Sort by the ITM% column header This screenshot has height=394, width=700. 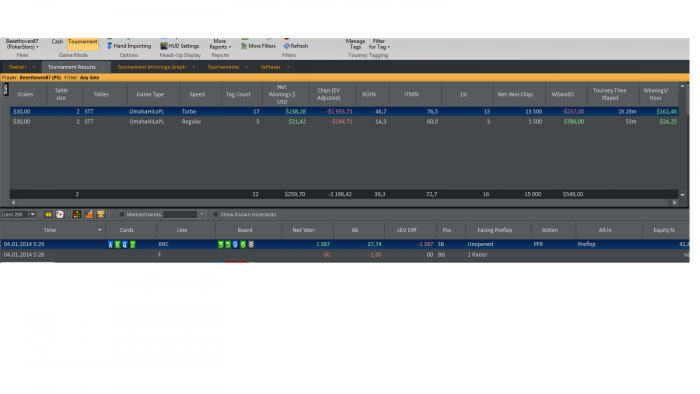[x=412, y=95]
